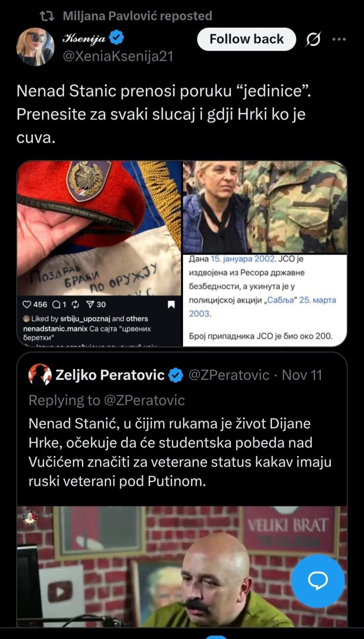This screenshot has width=364, height=639.
Task: Click the Follow back button
Action: [x=246, y=39]
